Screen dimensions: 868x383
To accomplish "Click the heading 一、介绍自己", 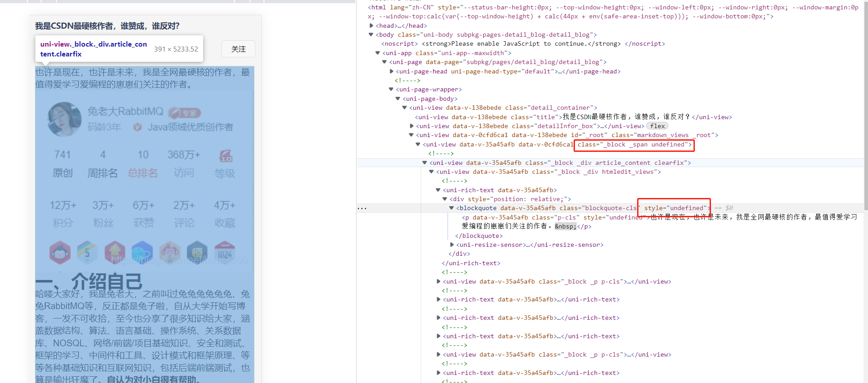I will (89, 282).
